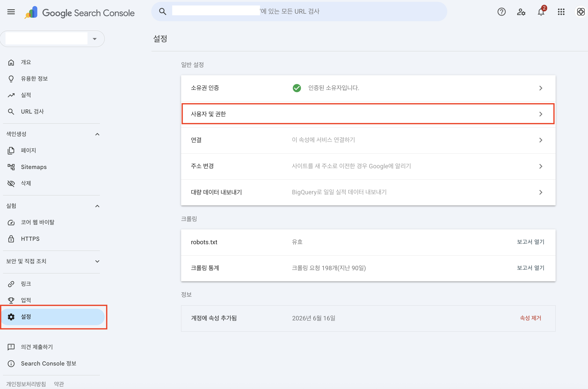Open Search Console 정보 in sidebar
The width and height of the screenshot is (588, 389).
pyautogui.click(x=49, y=363)
